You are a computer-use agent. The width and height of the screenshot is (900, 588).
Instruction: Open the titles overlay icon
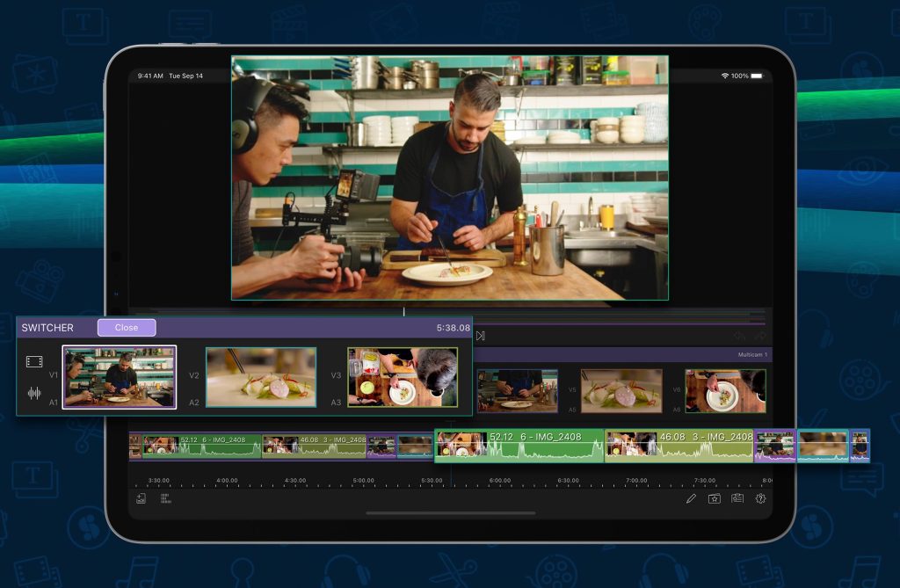click(x=737, y=498)
